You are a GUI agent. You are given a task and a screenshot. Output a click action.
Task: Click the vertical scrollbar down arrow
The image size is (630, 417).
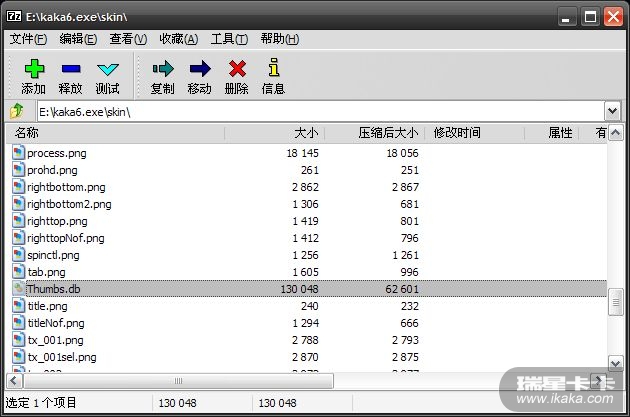point(616,364)
